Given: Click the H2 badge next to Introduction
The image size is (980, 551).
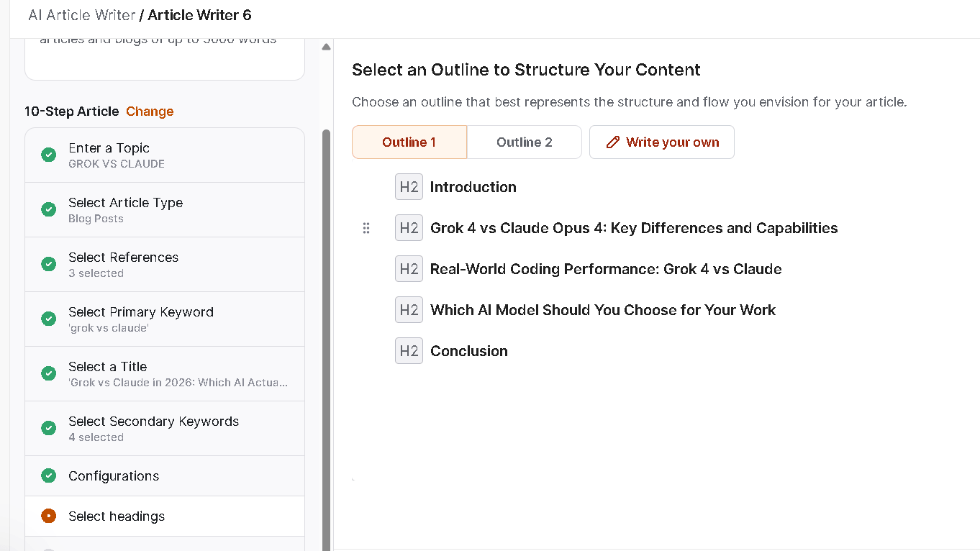Looking at the screenshot, I should coord(409,187).
